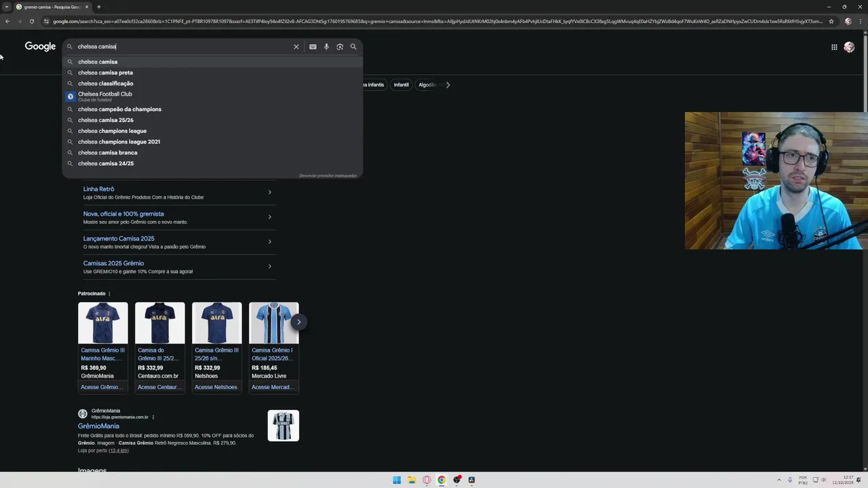Open the Google apps grid
The width and height of the screenshot is (868, 488).
(834, 47)
